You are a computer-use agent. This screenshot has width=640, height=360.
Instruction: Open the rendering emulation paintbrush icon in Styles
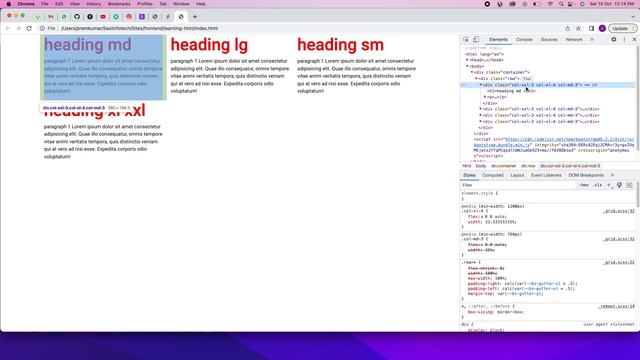pos(619,185)
